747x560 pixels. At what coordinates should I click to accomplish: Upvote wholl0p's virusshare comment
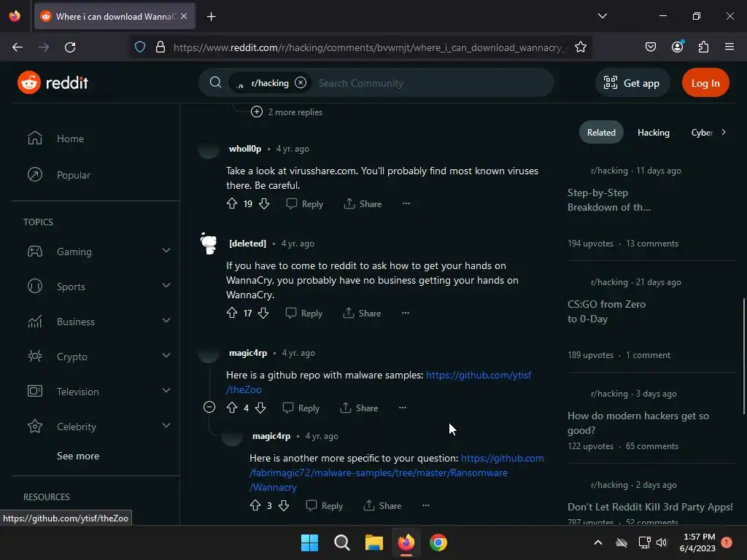pyautogui.click(x=232, y=204)
